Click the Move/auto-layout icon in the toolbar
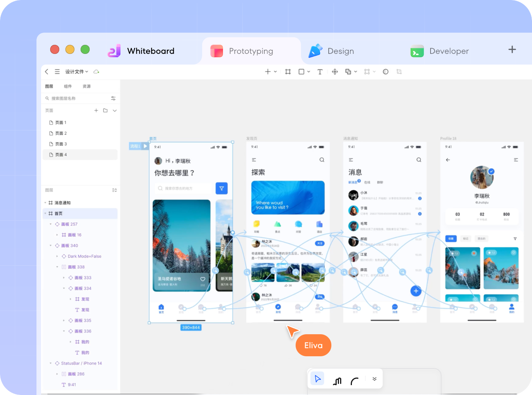 tap(335, 71)
